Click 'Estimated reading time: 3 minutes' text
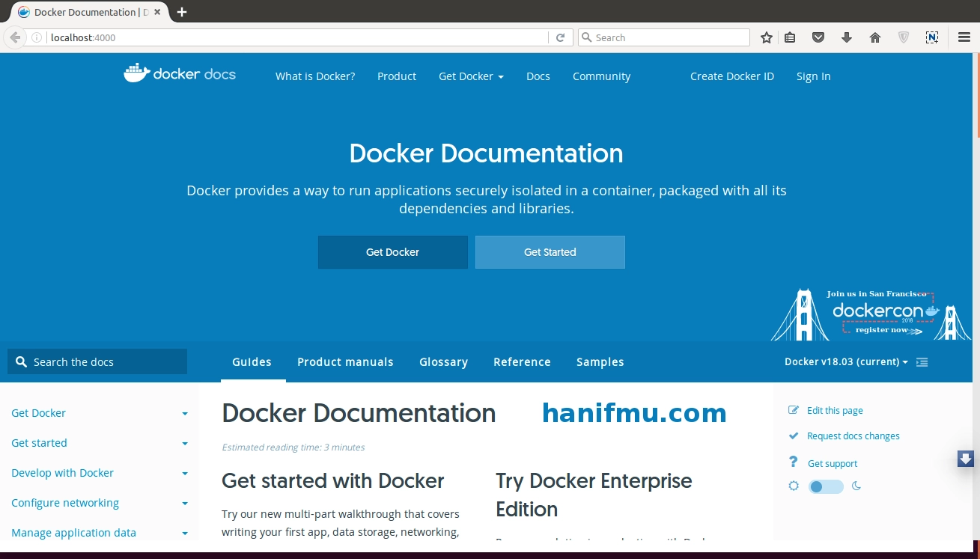 coord(293,447)
